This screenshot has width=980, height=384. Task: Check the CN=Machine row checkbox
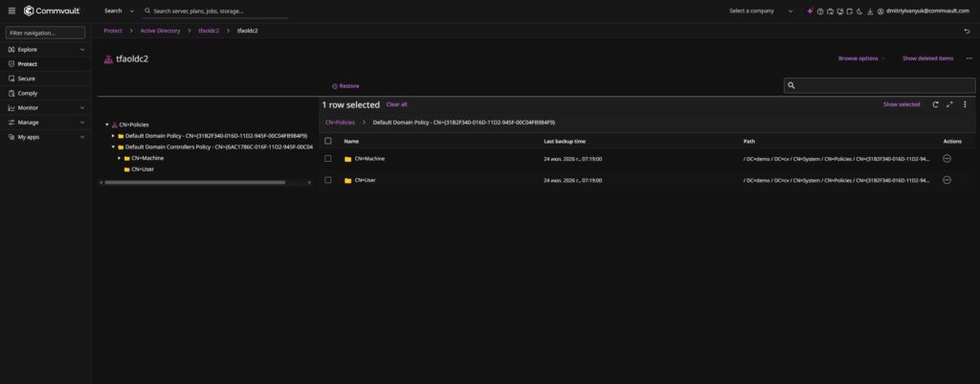(328, 159)
